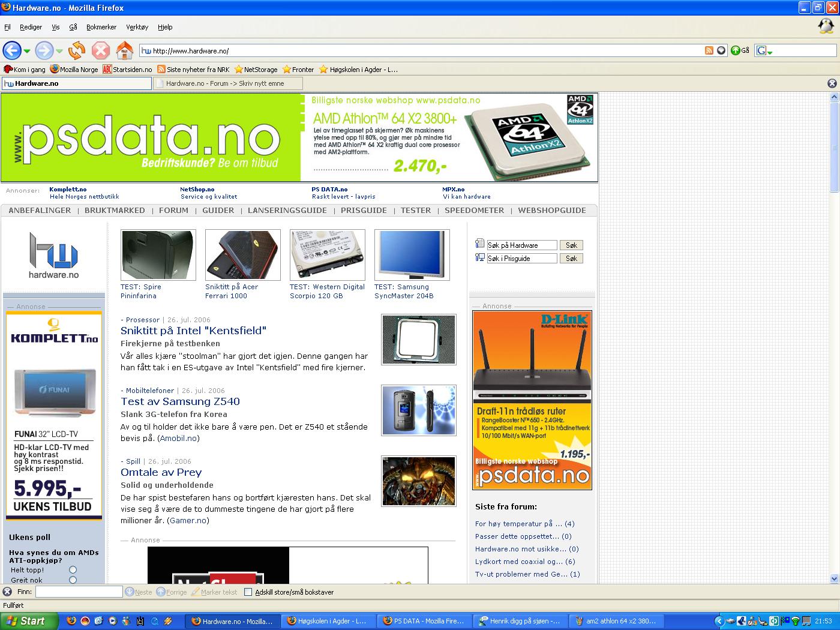Open the Bokmerker menu
The height and width of the screenshot is (630, 840).
coord(101,27)
